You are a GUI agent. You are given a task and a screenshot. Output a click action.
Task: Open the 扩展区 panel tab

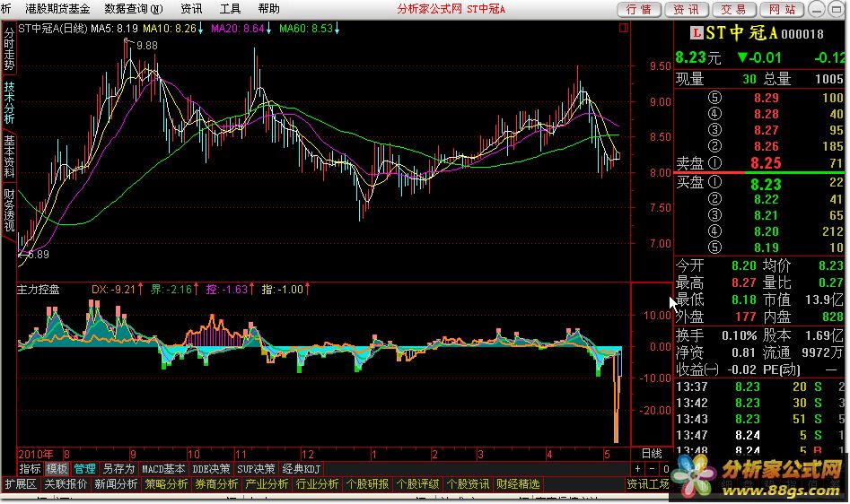(21, 484)
